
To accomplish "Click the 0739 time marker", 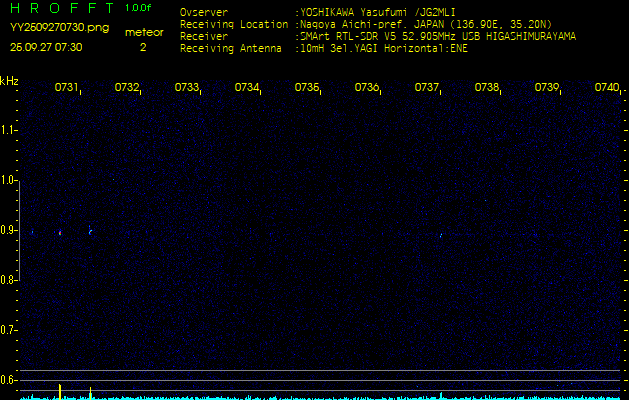I will 546,87.
